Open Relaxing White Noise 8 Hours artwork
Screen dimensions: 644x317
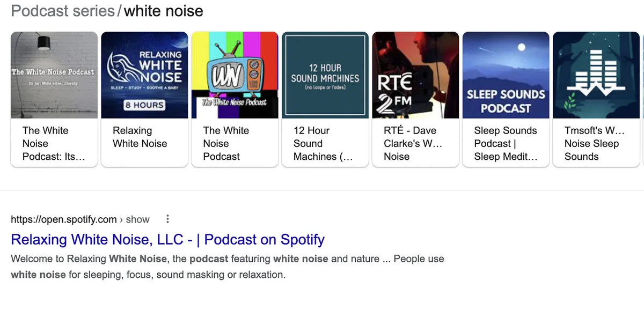(145, 75)
